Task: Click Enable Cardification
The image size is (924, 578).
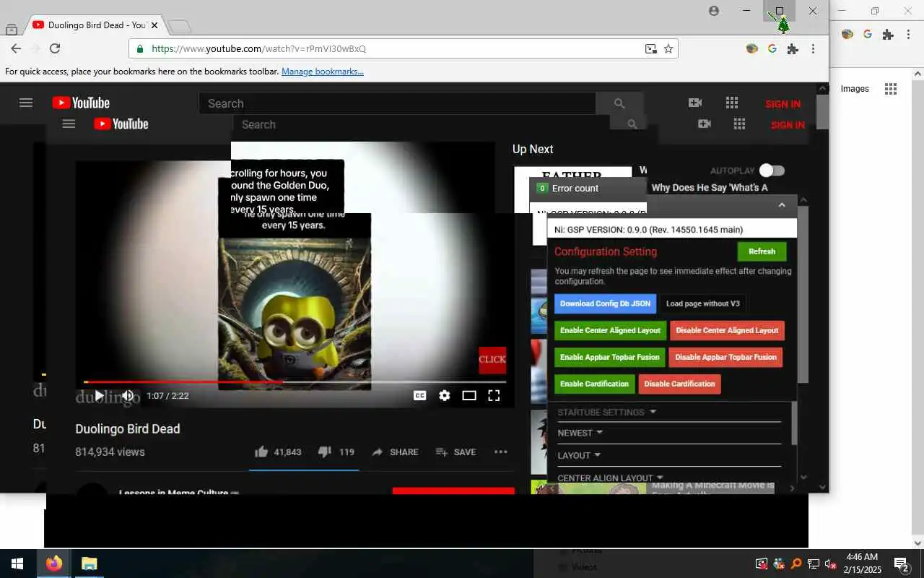Action: [595, 384]
